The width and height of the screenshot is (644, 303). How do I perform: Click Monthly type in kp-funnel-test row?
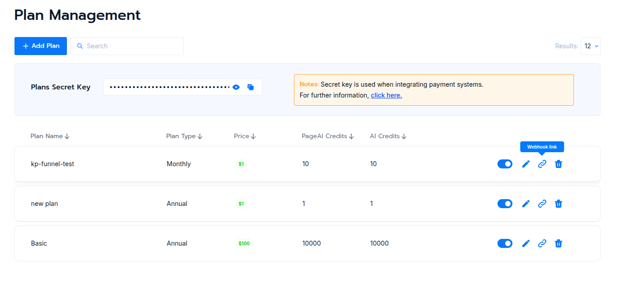click(179, 164)
